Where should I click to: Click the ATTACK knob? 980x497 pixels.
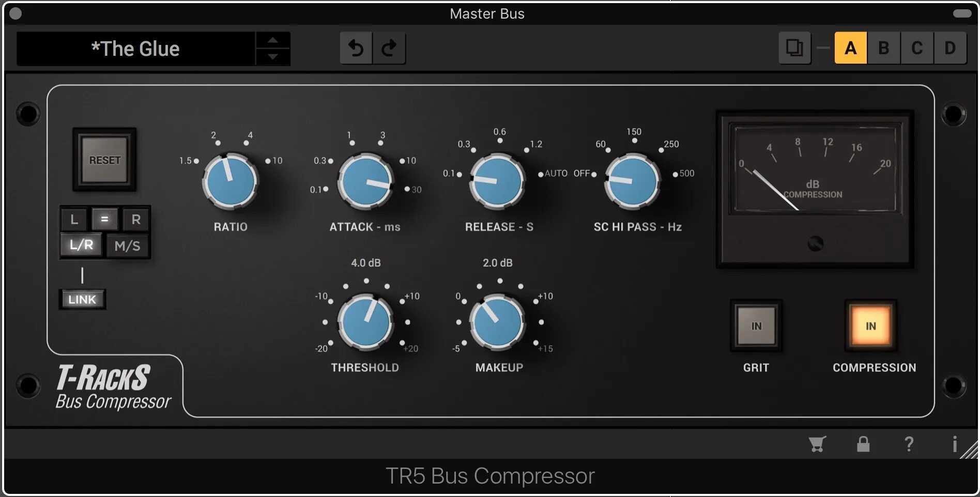pos(365,181)
